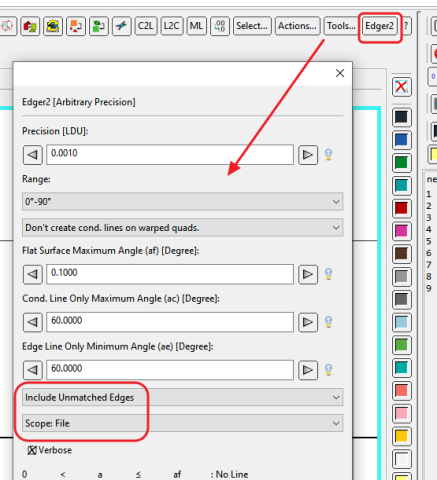Screen dimensions: 437x480
Task: Expand the Range 0°-90° dropdown
Action: pos(182,201)
